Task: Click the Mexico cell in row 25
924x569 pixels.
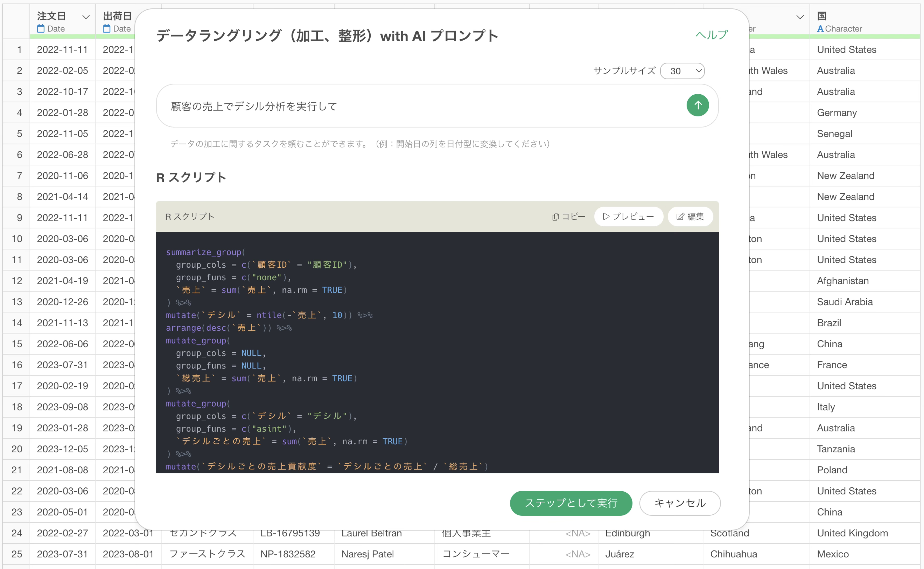Action: (833, 554)
